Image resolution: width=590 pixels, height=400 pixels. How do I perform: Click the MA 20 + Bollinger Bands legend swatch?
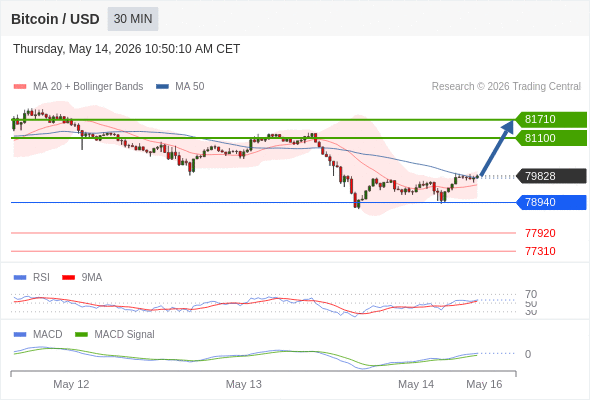20,87
